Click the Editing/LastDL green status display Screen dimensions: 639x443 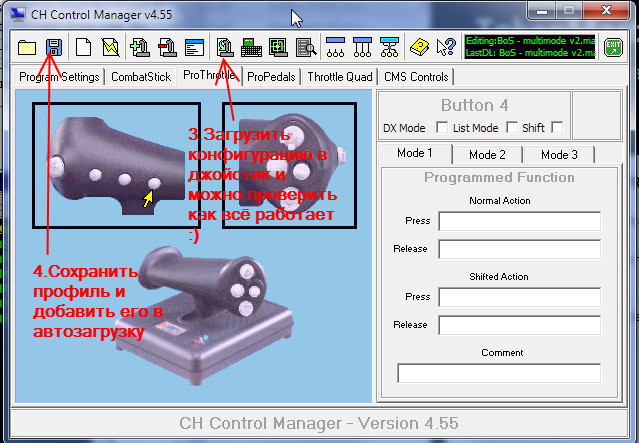pos(530,47)
